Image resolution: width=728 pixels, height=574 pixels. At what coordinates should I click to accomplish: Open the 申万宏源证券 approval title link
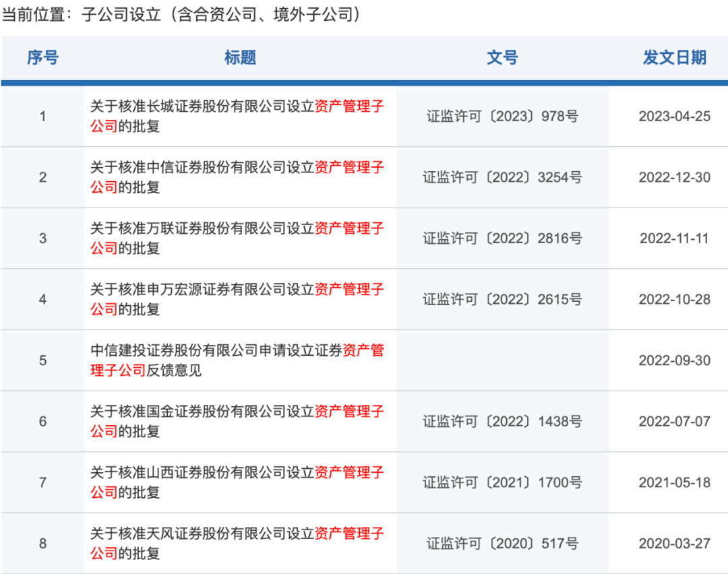point(237,299)
